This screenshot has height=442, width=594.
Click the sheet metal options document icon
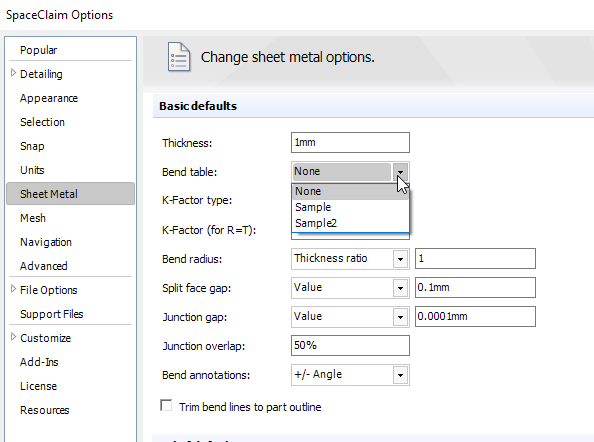coord(179,57)
